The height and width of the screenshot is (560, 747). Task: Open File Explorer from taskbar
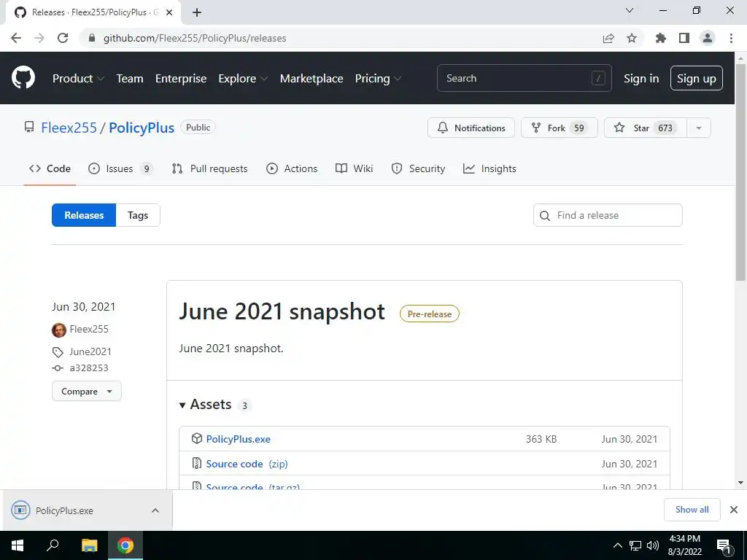click(x=89, y=545)
